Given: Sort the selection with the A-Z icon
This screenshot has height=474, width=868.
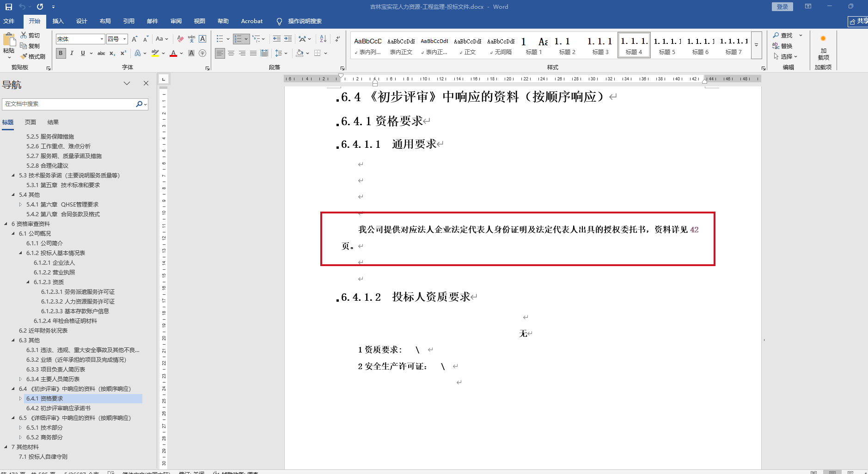Looking at the screenshot, I should (323, 39).
